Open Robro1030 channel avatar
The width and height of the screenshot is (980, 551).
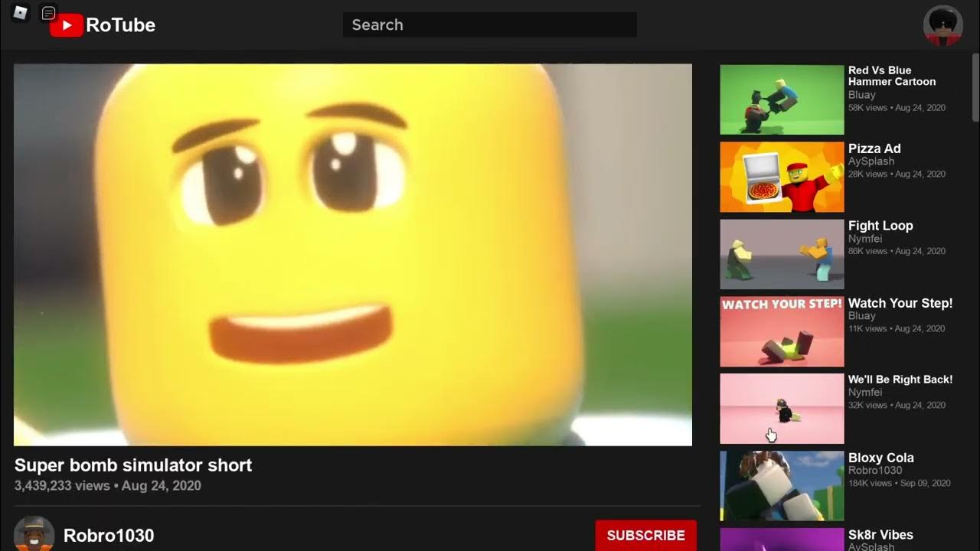(34, 535)
